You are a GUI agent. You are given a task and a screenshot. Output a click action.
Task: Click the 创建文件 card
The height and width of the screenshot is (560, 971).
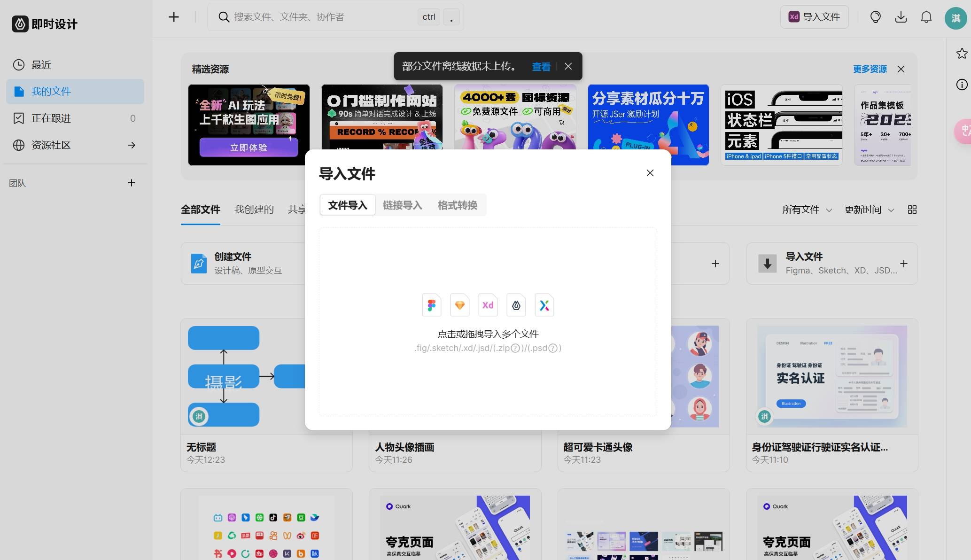click(243, 264)
